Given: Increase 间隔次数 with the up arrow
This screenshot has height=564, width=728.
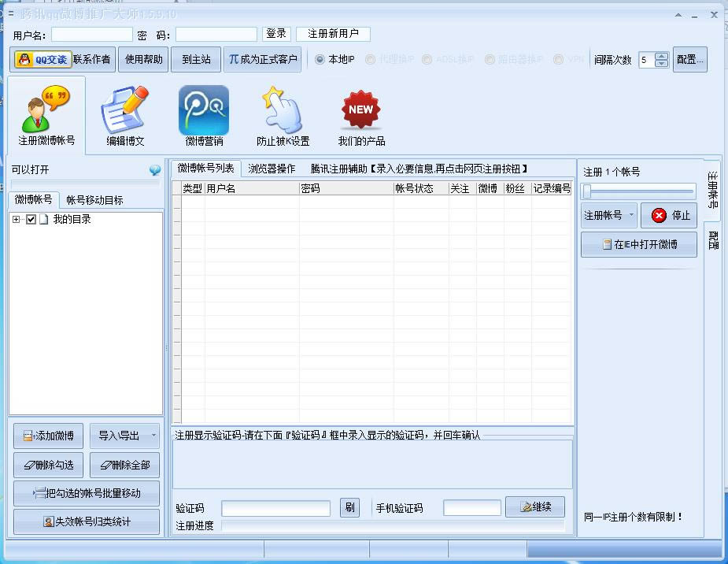Looking at the screenshot, I should 662,56.
